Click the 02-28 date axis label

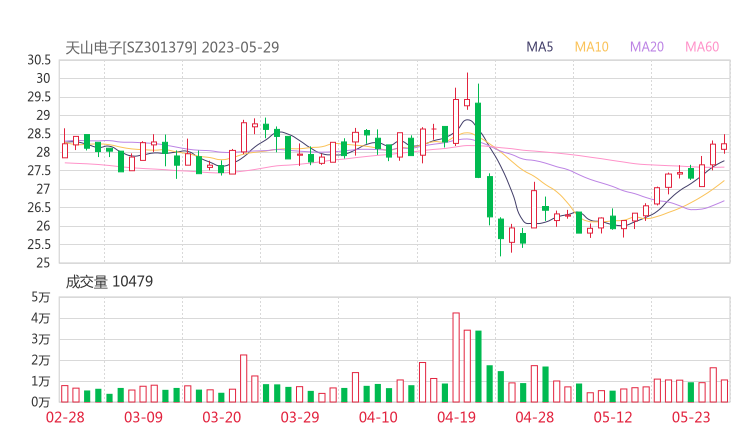(65, 417)
